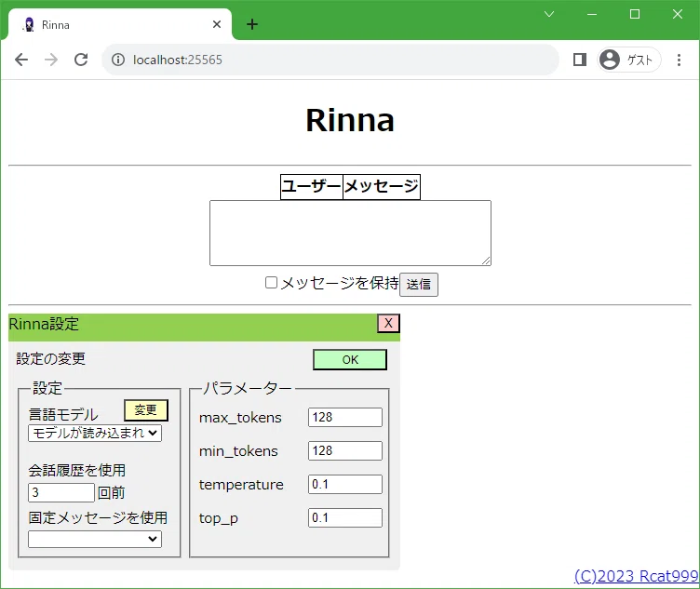Open the (C)2023 Rcat999 link
Image resolution: width=700 pixels, height=589 pixels.
pyautogui.click(x=637, y=576)
